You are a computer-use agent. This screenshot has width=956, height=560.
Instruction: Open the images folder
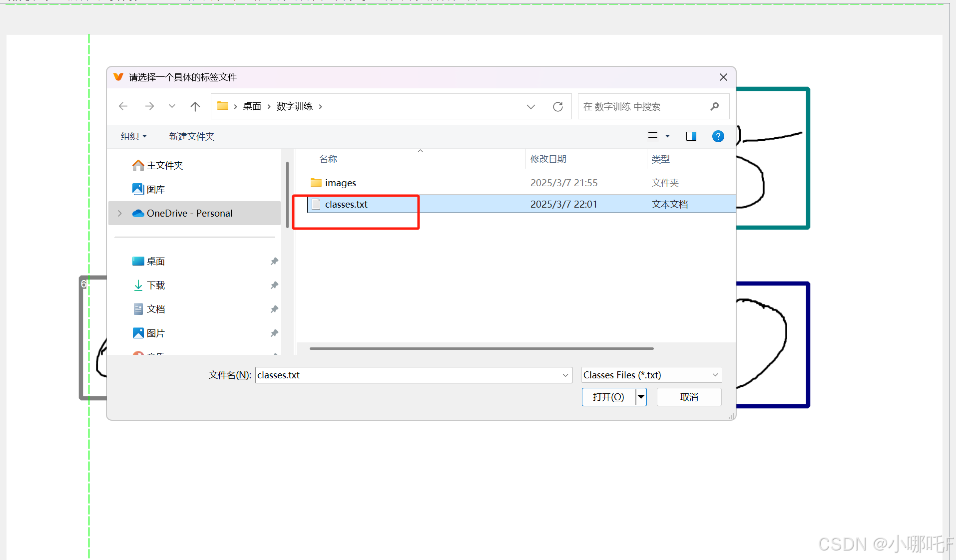[x=340, y=183]
